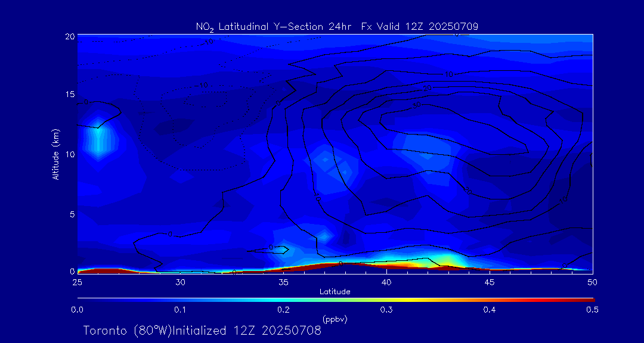The height and width of the screenshot is (343, 644).
Task: Click the '(ppbv)' units label
Action: click(x=335, y=319)
